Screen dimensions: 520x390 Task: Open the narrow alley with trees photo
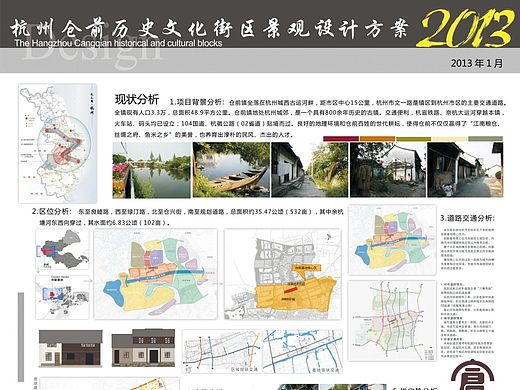(310, 170)
